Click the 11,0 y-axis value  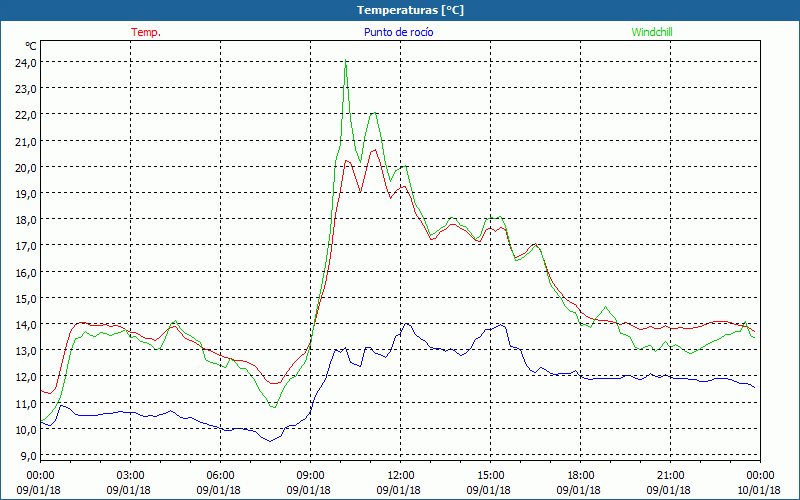click(x=25, y=404)
